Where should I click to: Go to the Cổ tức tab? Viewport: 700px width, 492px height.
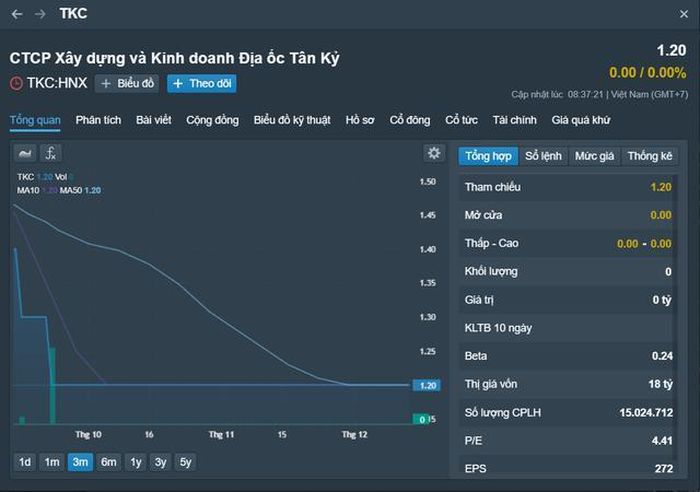click(461, 120)
